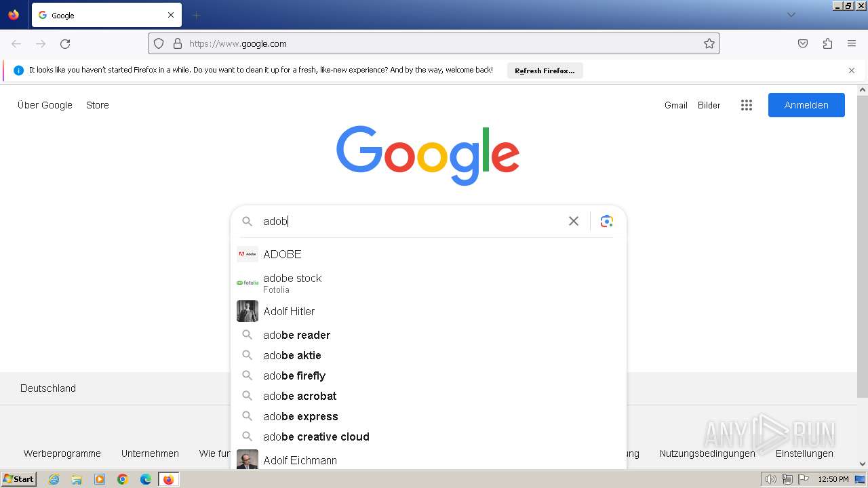Clear search text with X icon
Viewport: 868px width, 488px height.
[x=574, y=221]
